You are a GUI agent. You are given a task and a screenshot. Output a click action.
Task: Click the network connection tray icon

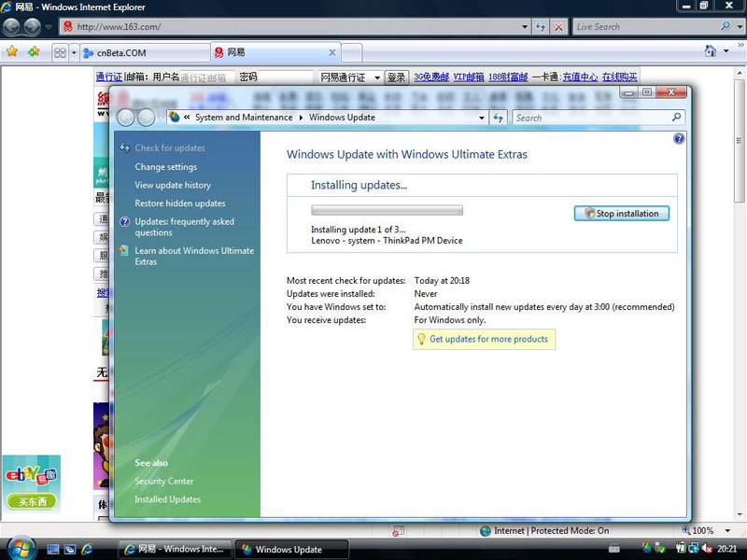pyautogui.click(x=694, y=549)
